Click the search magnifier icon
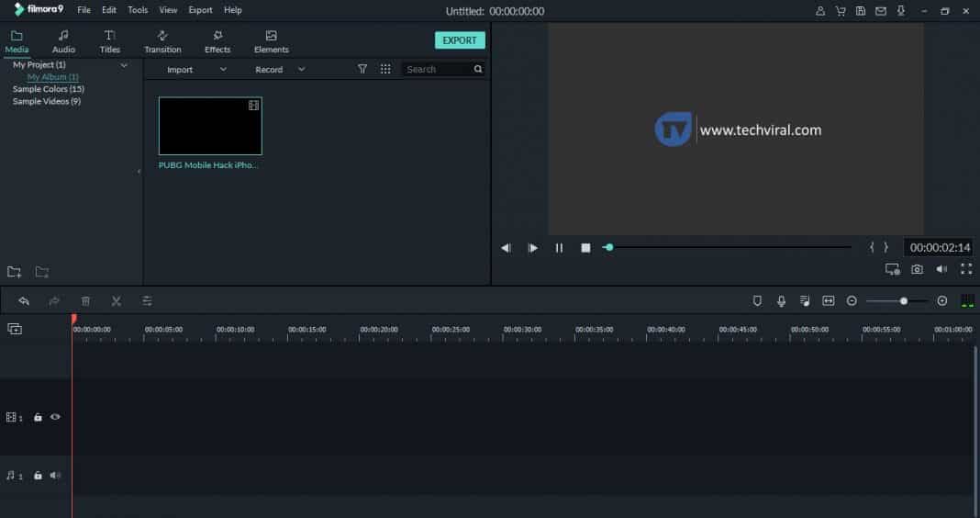 (478, 70)
